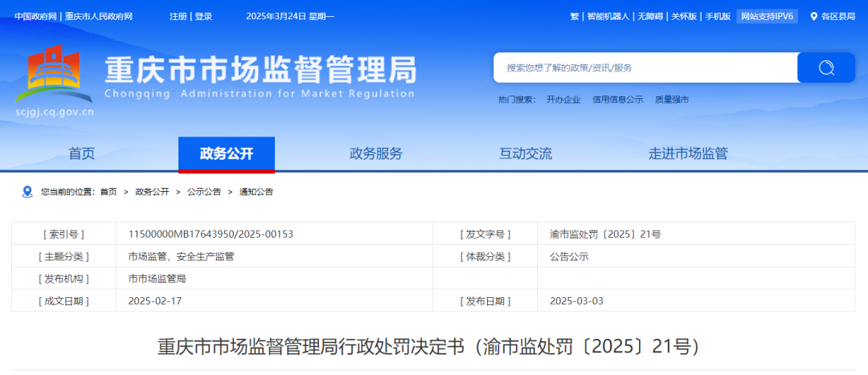Viewport: 868px width, 375px height.
Task: Click publish date 2025-03-03
Action: 576,301
